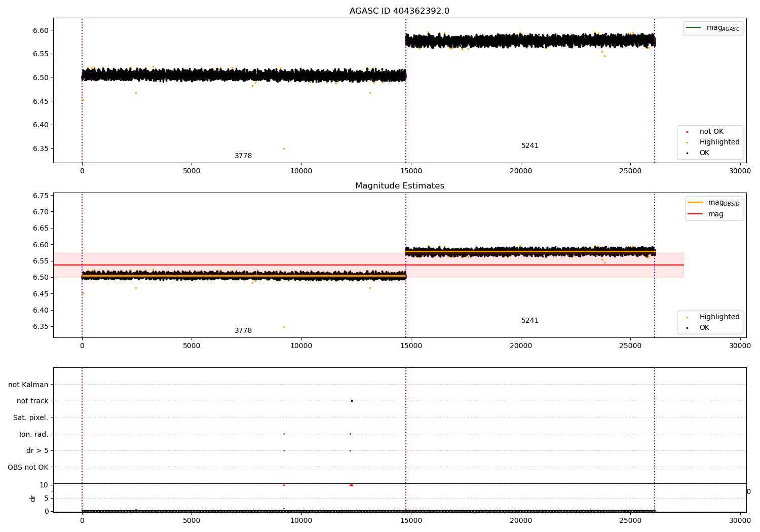The image size is (760, 532).
Task: Click the orange outlier point at 6.35 in top plot
Action: point(284,148)
